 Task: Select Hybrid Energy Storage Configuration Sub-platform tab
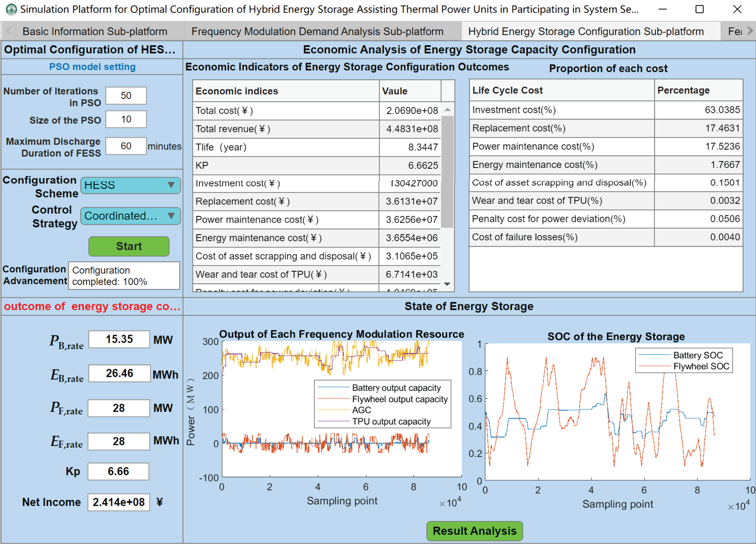586,31
